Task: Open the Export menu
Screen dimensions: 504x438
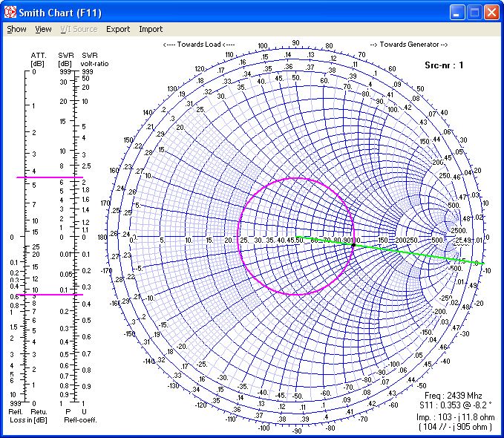Action: click(x=117, y=29)
